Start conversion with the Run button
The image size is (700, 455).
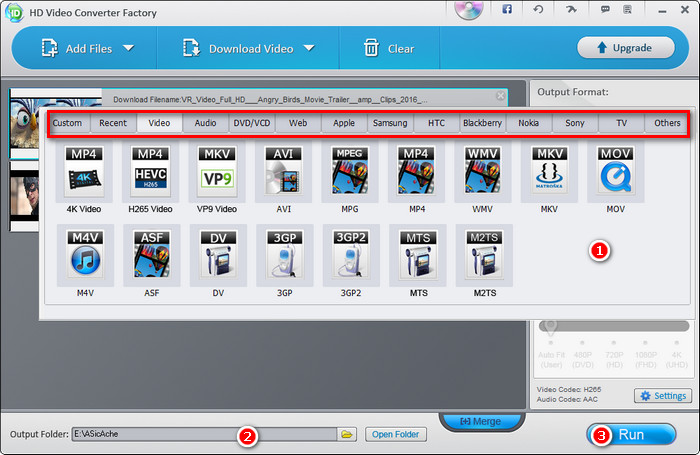(x=631, y=434)
